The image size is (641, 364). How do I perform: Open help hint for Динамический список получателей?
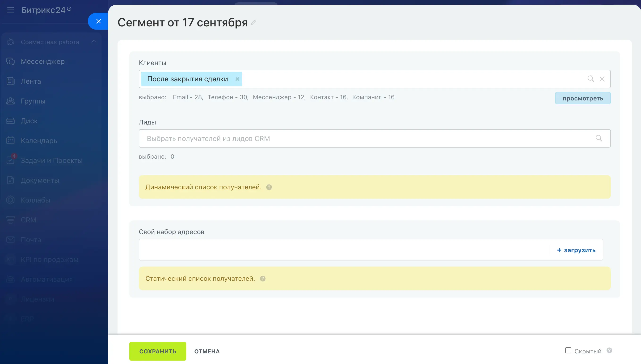(269, 187)
